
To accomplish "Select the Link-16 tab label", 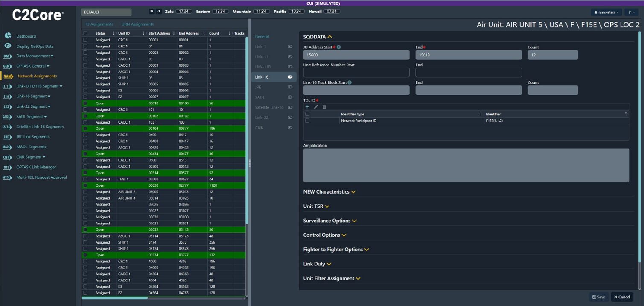I will coord(262,77).
